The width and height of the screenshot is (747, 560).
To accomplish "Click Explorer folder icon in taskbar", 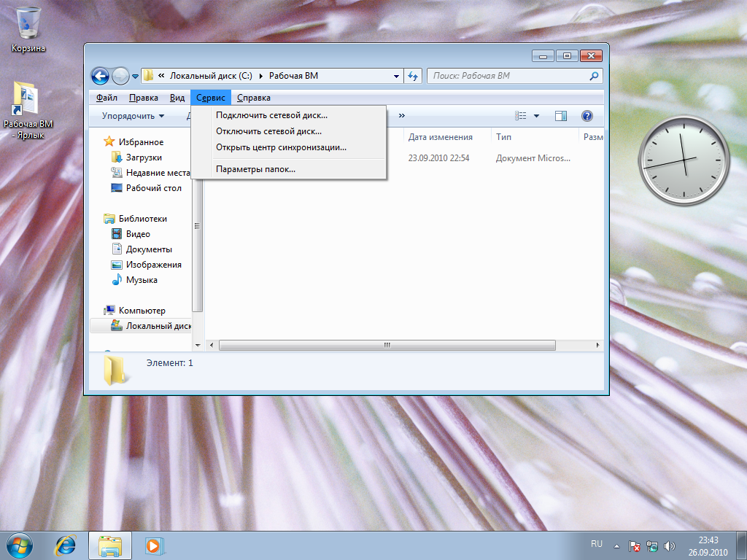I will tap(110, 545).
